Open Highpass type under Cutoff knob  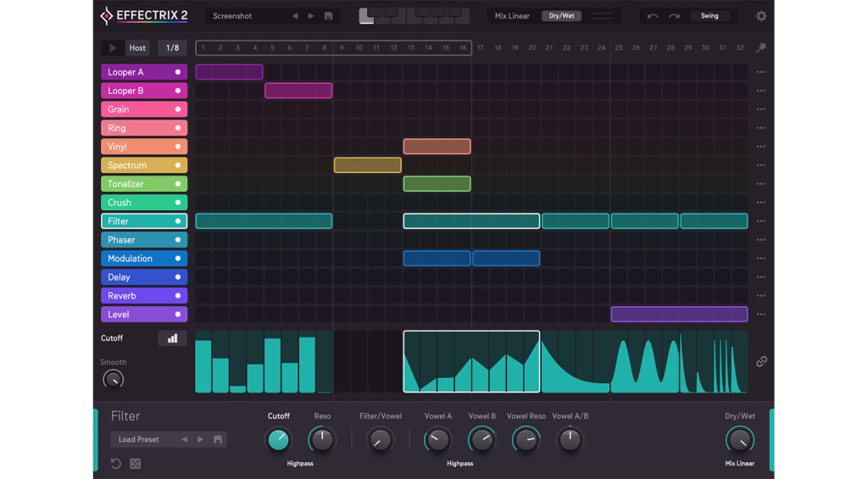300,464
